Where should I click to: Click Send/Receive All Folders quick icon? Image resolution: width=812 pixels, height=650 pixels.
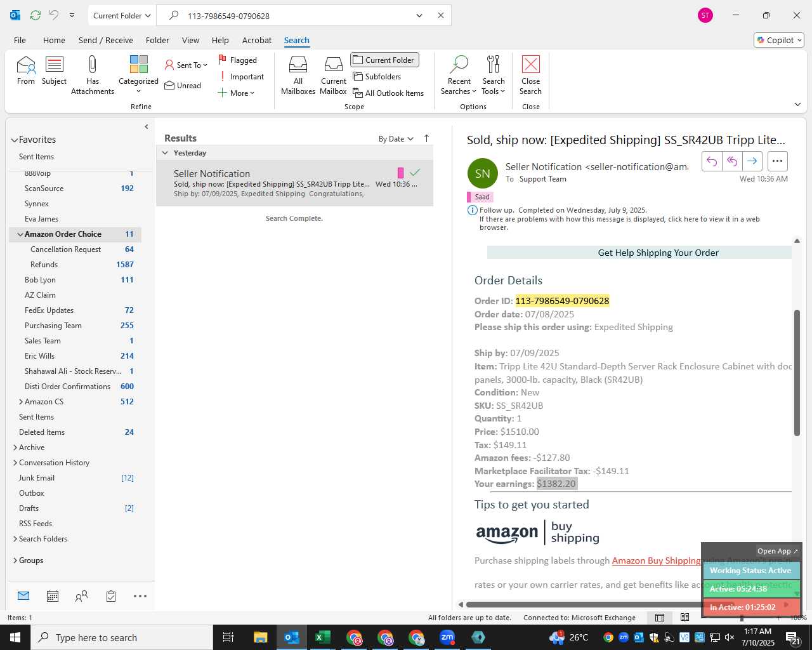[x=36, y=15]
